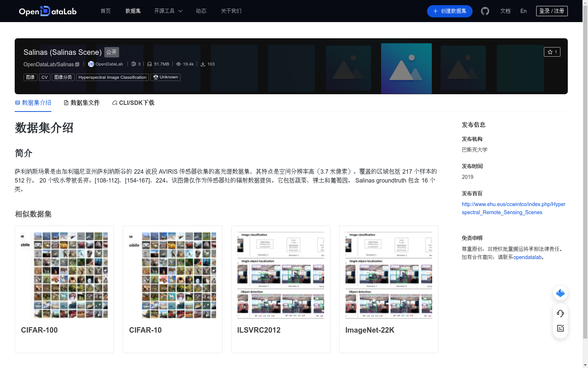Select 数据集 in navigation bar
The width and height of the screenshot is (588, 368).
click(133, 11)
